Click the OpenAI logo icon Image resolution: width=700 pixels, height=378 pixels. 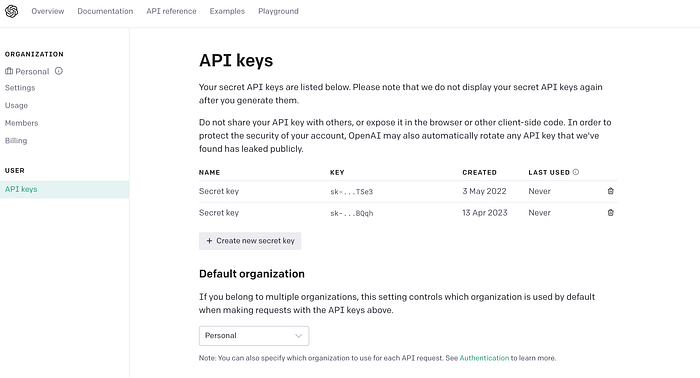(12, 11)
